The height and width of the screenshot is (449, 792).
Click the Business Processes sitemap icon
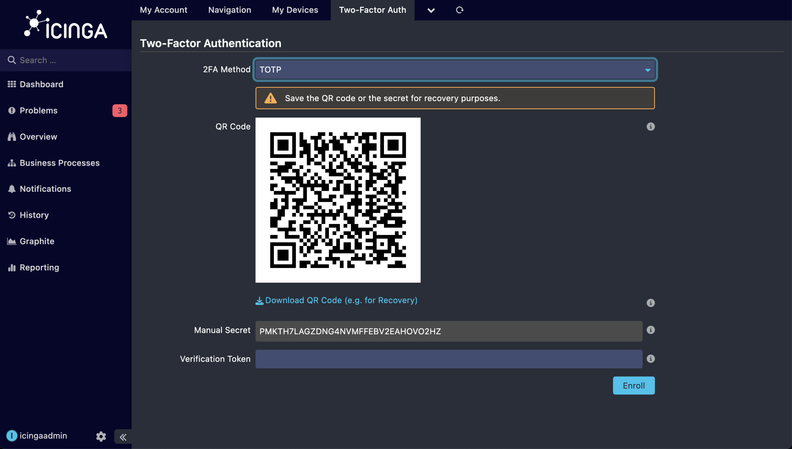12,163
